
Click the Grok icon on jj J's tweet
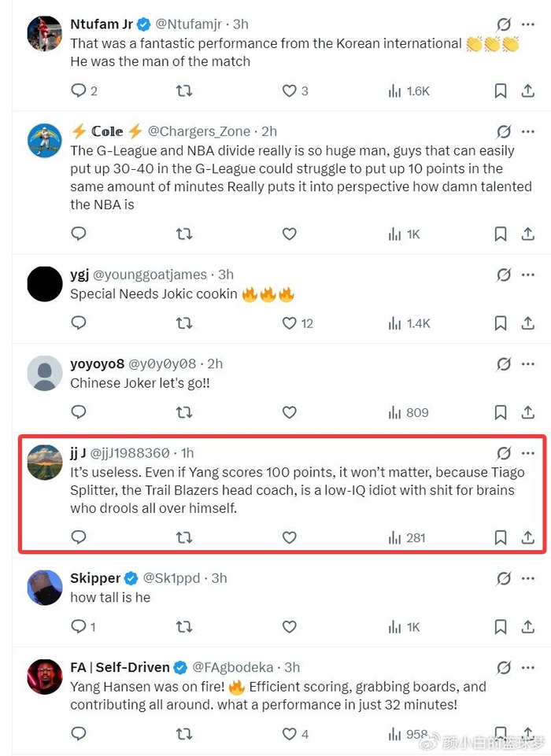[503, 453]
